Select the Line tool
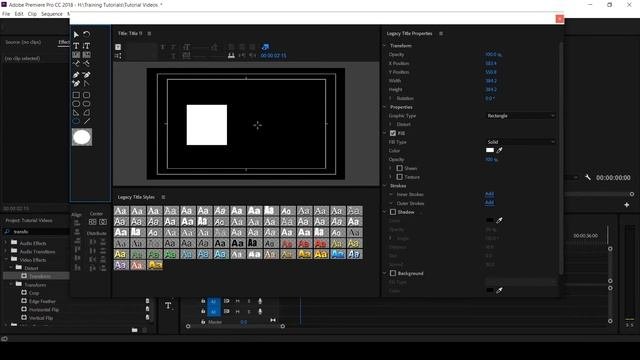Viewport: 640px width, 360px height. pyautogui.click(x=87, y=121)
